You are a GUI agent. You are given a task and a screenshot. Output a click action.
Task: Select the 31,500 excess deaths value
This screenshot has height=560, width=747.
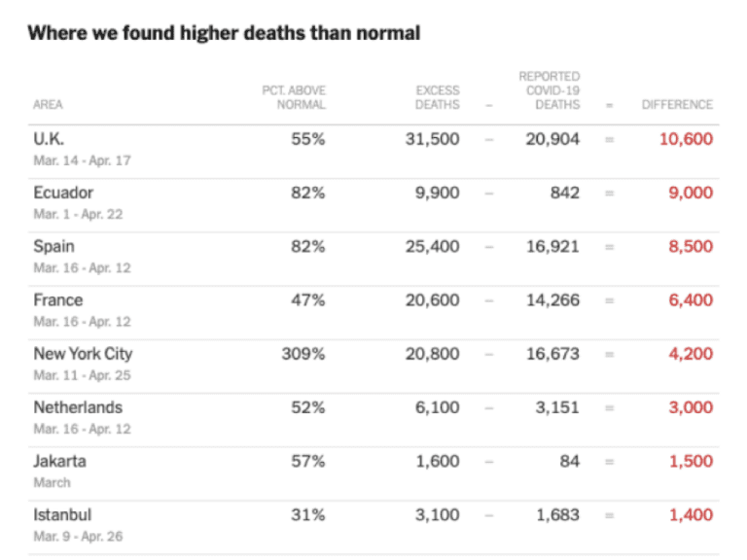(433, 139)
